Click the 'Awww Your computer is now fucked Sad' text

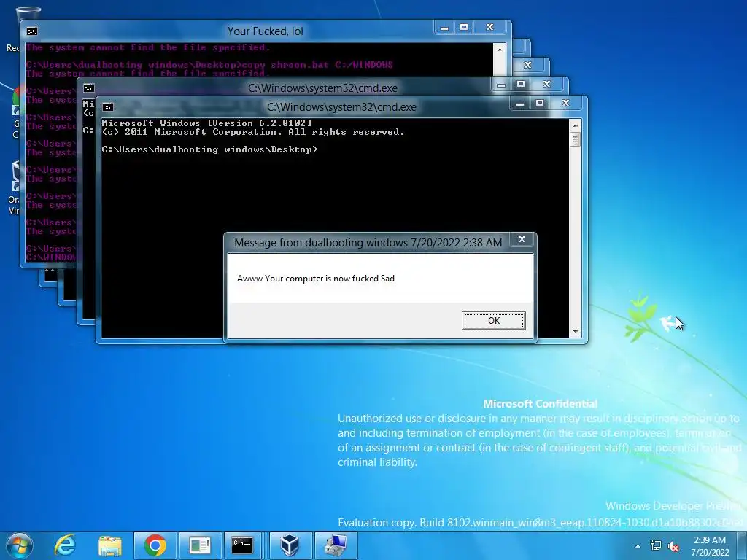[x=316, y=279]
